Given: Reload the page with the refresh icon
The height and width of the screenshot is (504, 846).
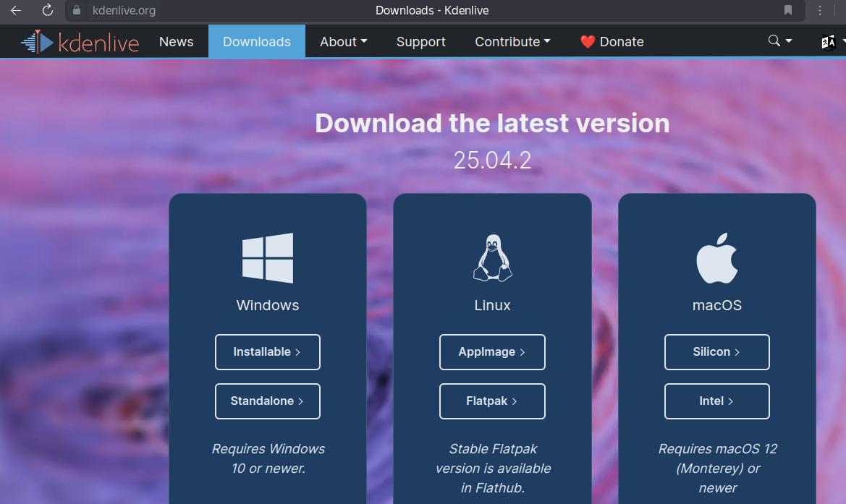Looking at the screenshot, I should pyautogui.click(x=48, y=10).
